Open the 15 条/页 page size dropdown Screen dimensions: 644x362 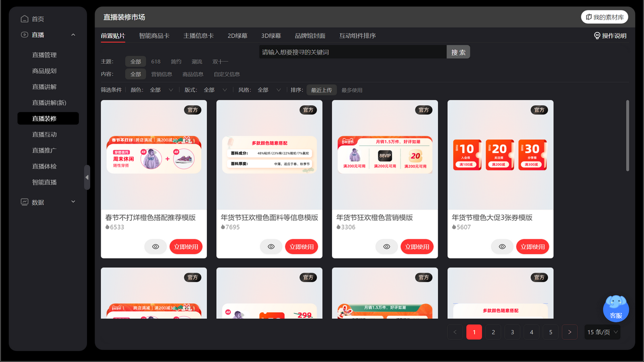coord(602,332)
